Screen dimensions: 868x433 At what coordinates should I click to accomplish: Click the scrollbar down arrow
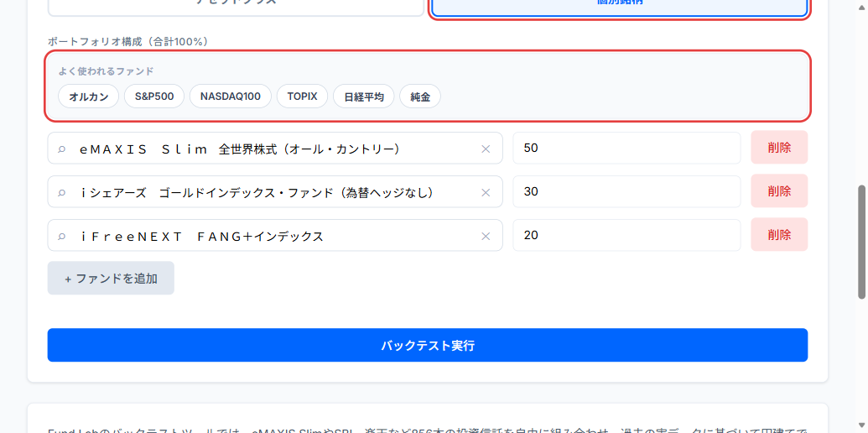[861, 427]
